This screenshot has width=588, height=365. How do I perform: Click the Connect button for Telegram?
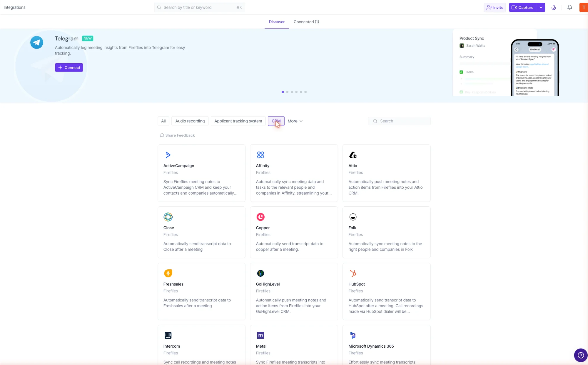69,67
